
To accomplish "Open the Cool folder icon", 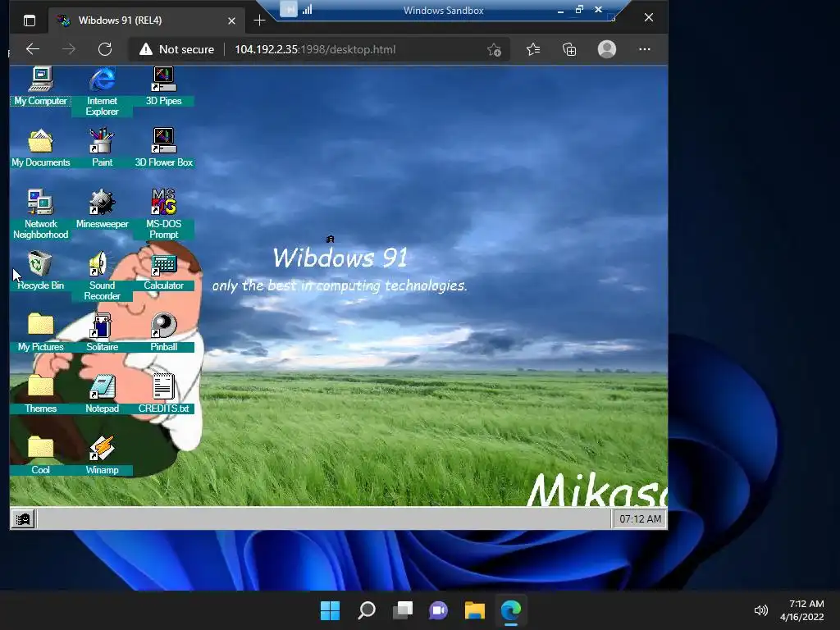I will point(41,455).
